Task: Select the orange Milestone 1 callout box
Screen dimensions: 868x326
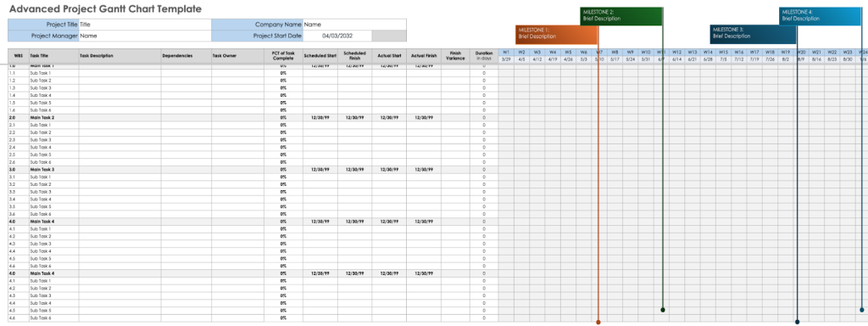Action: [556, 34]
